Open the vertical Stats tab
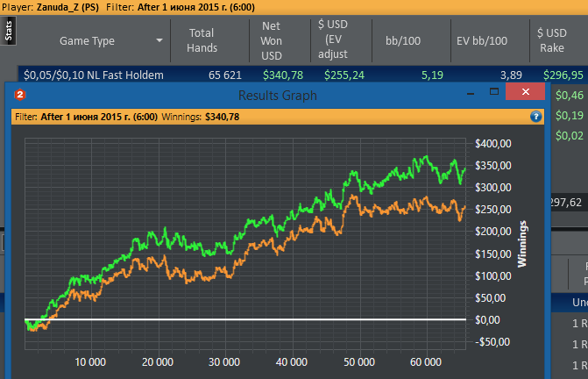This screenshot has width=588, height=379. [x=8, y=31]
